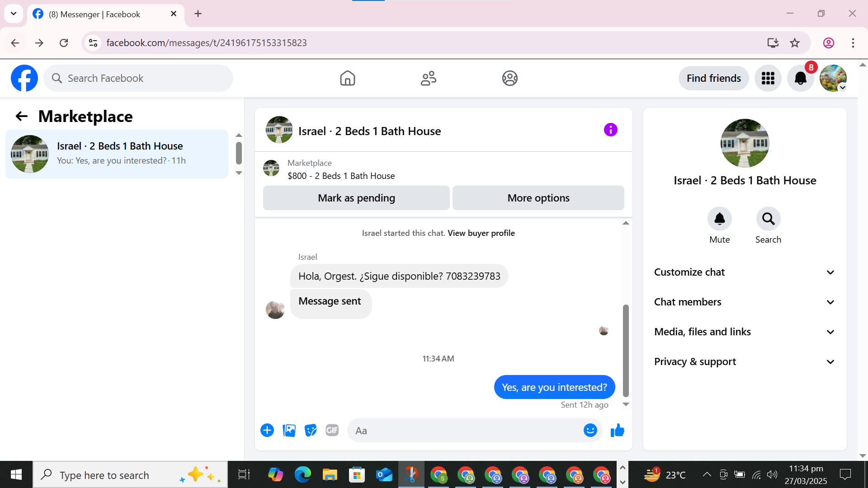Go back from Marketplace with the arrow
Image resolution: width=868 pixels, height=488 pixels.
(22, 117)
